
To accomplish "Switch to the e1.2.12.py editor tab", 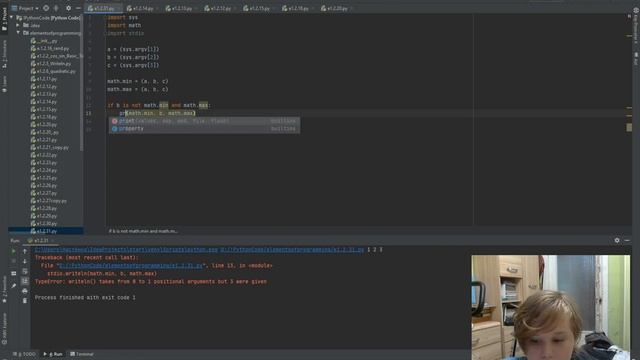I will tap(219, 8).
